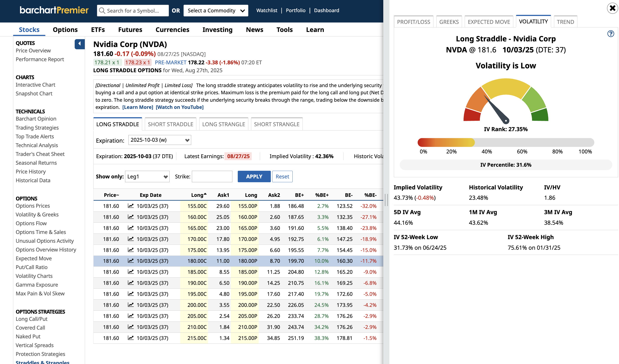Go to Portfolio
619x364 pixels.
pos(296,10)
